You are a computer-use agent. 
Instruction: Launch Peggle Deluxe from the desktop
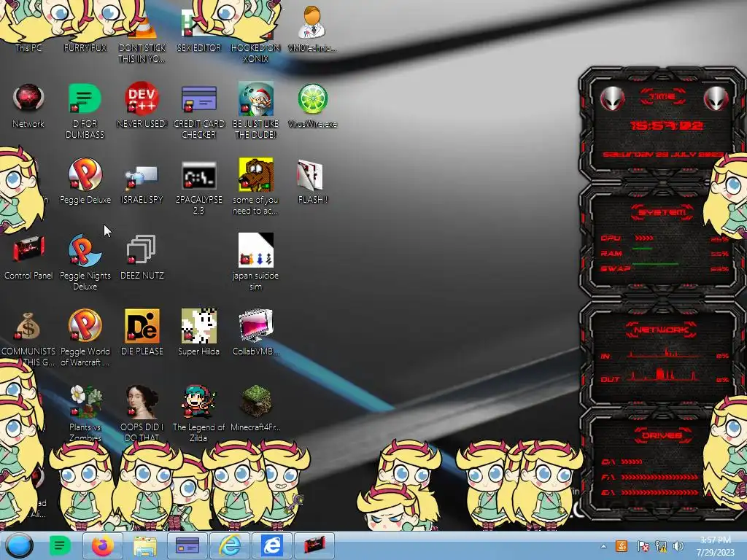click(85, 174)
